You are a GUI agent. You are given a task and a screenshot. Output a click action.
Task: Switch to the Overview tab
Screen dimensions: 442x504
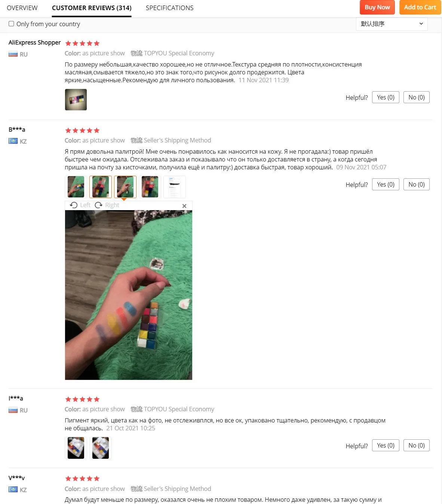pyautogui.click(x=22, y=8)
